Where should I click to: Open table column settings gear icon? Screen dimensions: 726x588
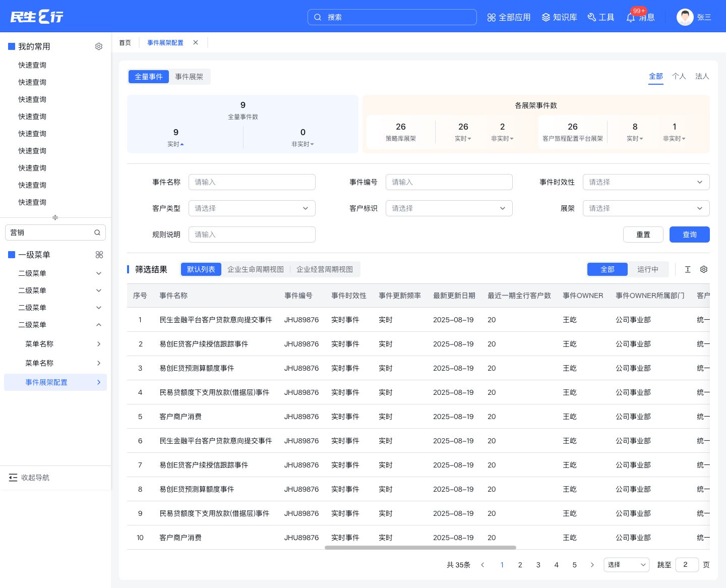pos(704,269)
